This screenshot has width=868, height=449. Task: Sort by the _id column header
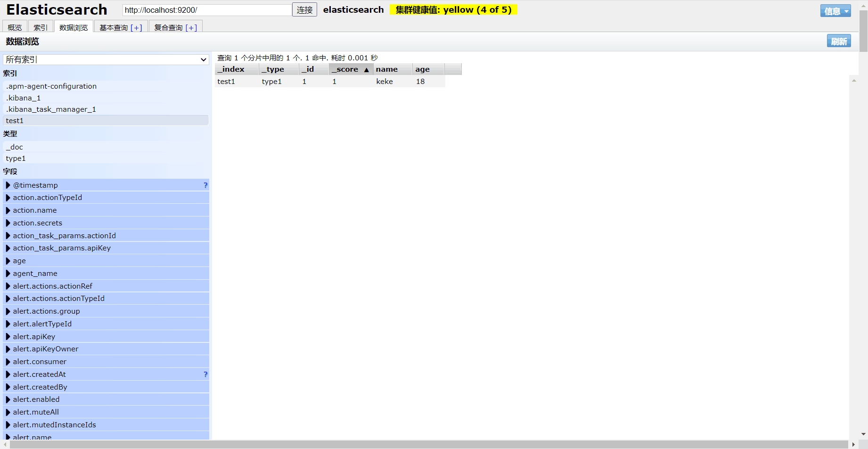pos(314,69)
